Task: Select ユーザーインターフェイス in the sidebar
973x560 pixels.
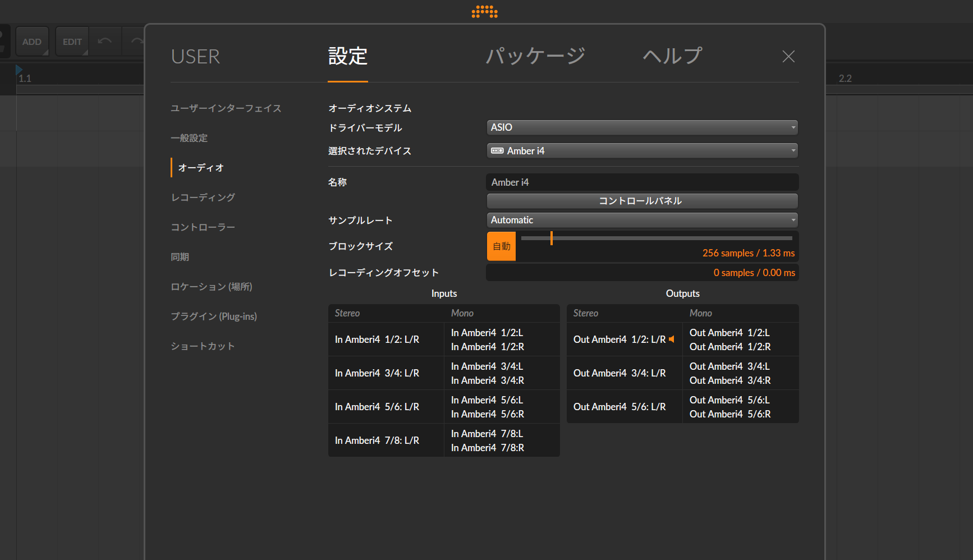Action: pyautogui.click(x=226, y=108)
